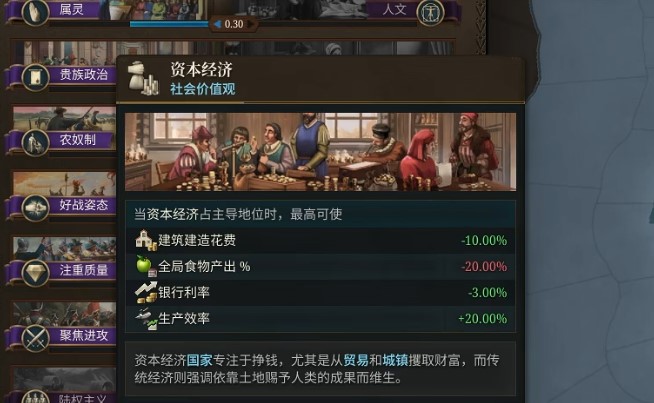This screenshot has height=403, width=654.
Task: Click the 生产效率 icon
Action: 146,319
